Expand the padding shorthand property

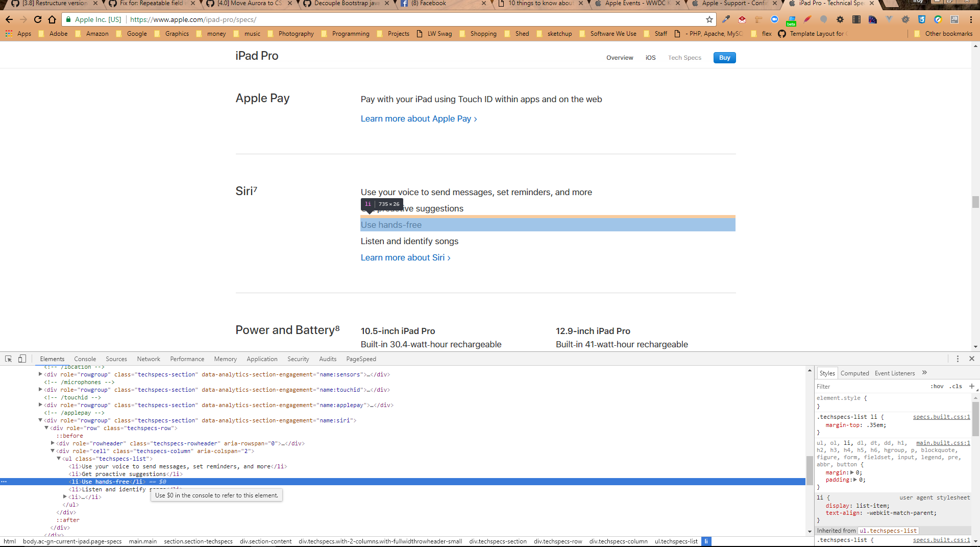coord(855,480)
